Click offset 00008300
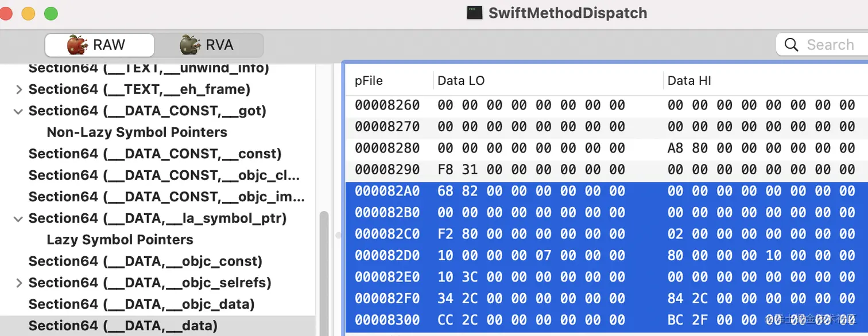868x336 pixels. 387,320
